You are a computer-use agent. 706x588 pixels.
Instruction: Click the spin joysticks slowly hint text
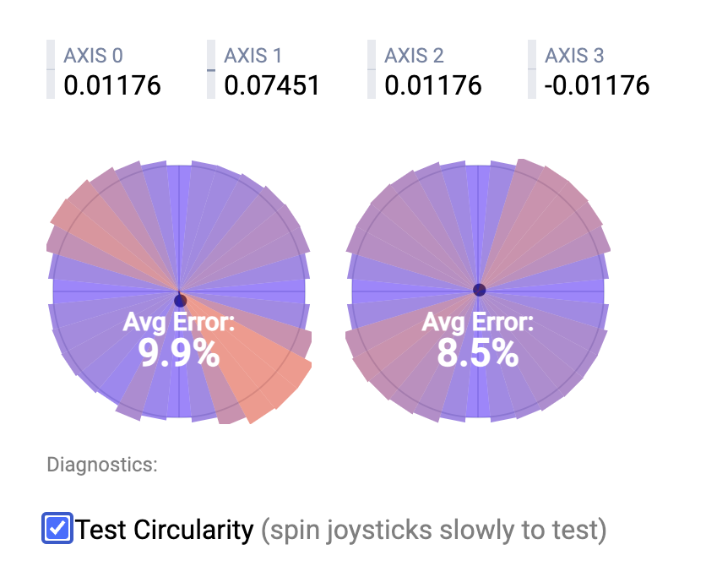[434, 530]
